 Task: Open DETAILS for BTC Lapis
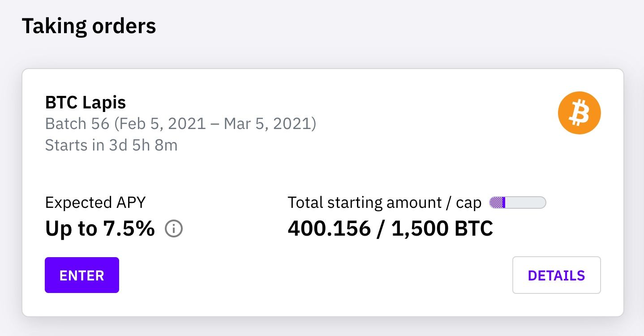(557, 275)
